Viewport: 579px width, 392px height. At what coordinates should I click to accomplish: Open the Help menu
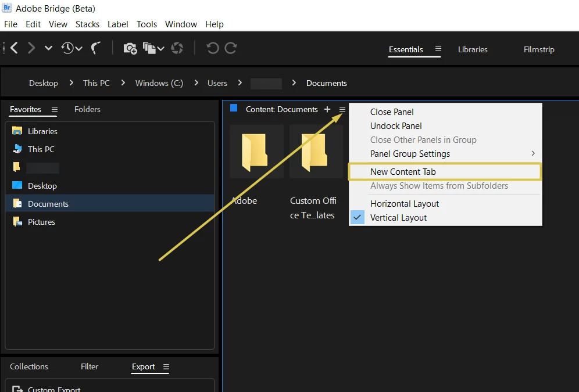[x=215, y=24]
